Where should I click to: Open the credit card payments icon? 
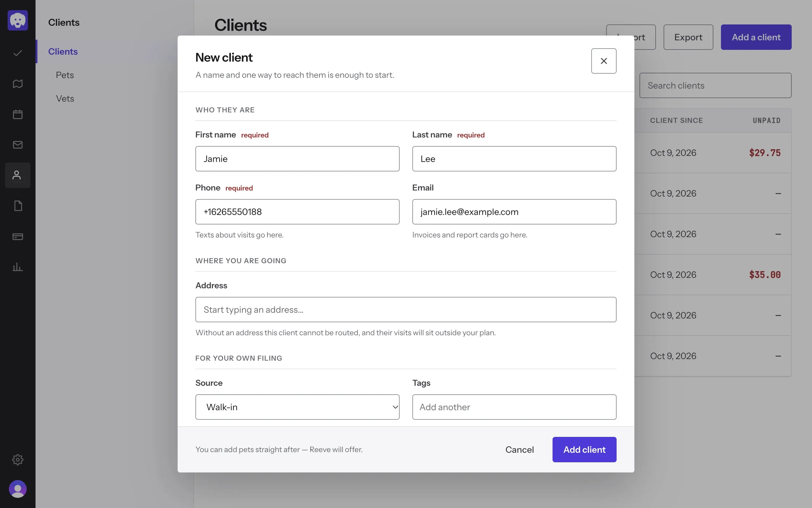17,237
